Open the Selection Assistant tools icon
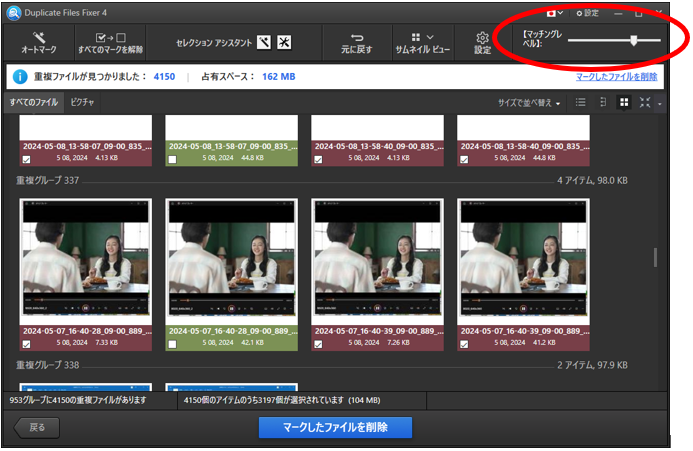This screenshot has height=451, width=693. (x=284, y=42)
